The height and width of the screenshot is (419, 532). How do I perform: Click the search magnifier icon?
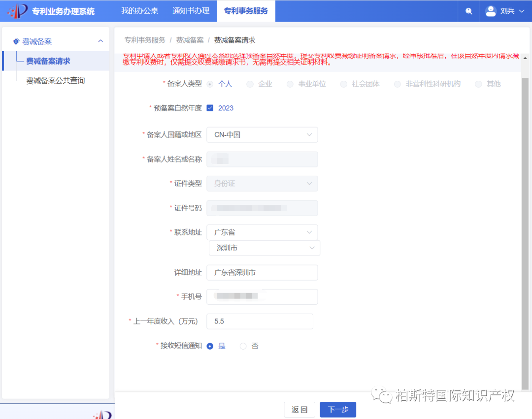click(468, 11)
